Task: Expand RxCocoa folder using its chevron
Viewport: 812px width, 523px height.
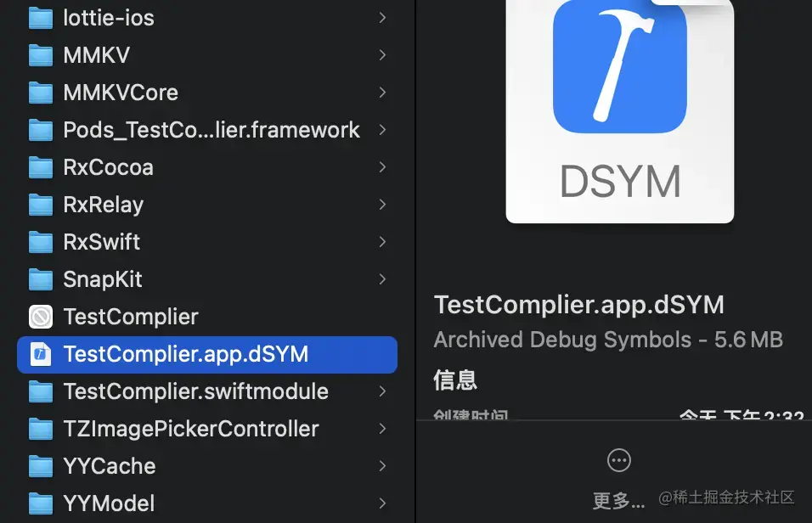Action: pos(383,167)
